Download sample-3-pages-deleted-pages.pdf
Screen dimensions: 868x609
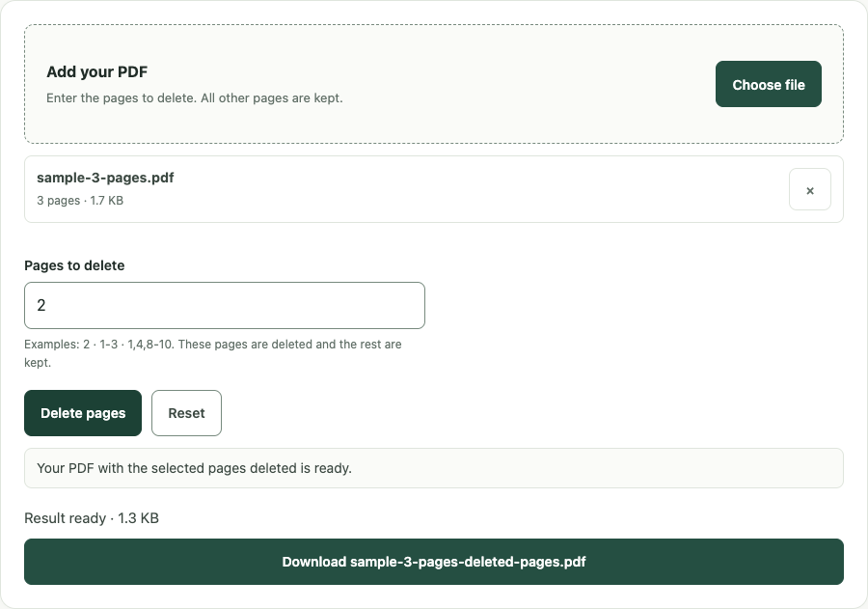click(x=434, y=562)
